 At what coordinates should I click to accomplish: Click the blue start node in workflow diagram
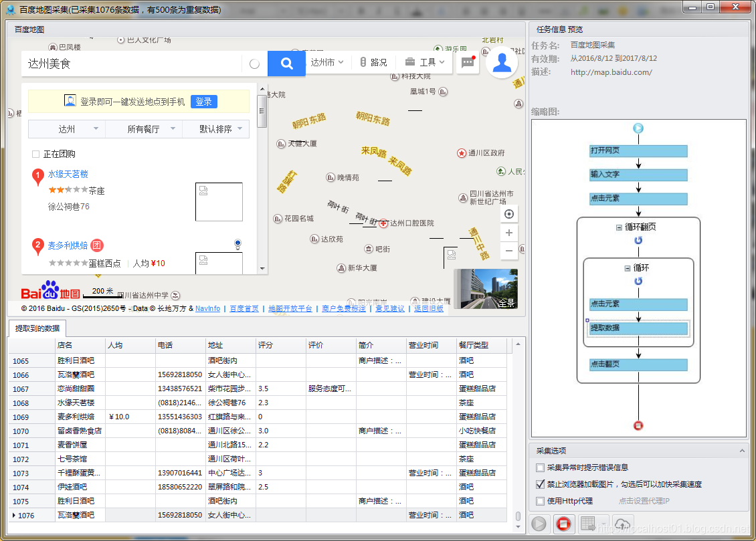[x=638, y=128]
